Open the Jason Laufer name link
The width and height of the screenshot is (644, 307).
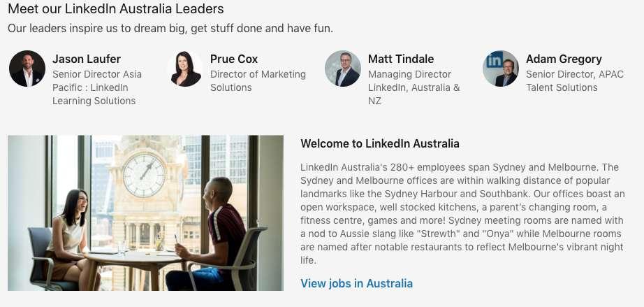(87, 59)
